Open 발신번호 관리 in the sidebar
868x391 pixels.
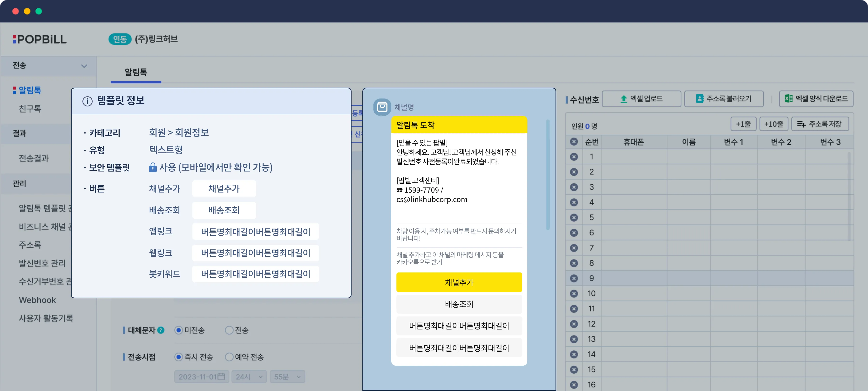point(42,263)
